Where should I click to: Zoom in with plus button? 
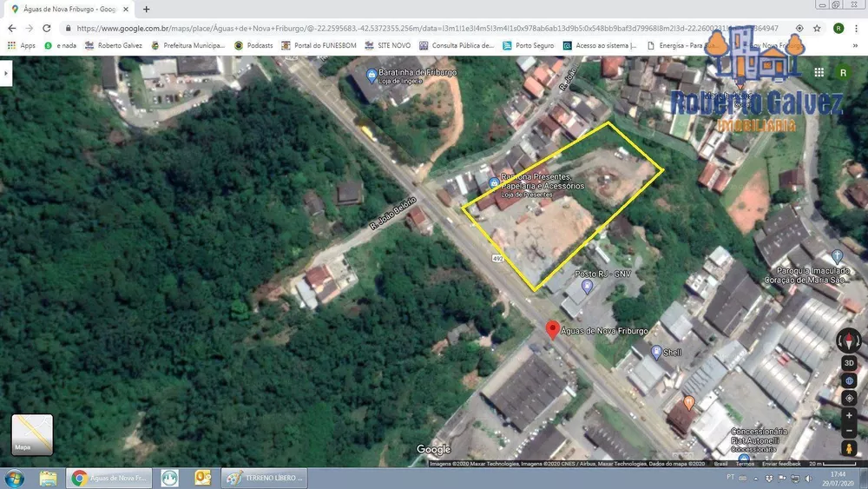[x=849, y=416]
